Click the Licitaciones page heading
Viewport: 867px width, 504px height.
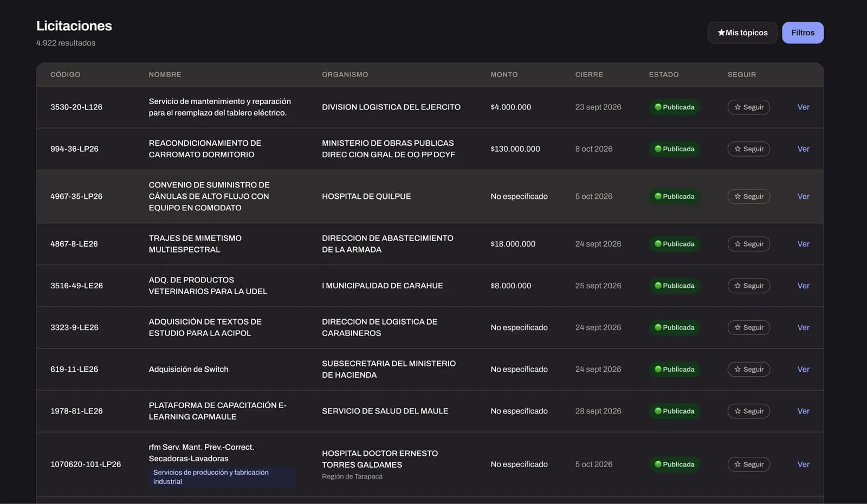pos(74,25)
